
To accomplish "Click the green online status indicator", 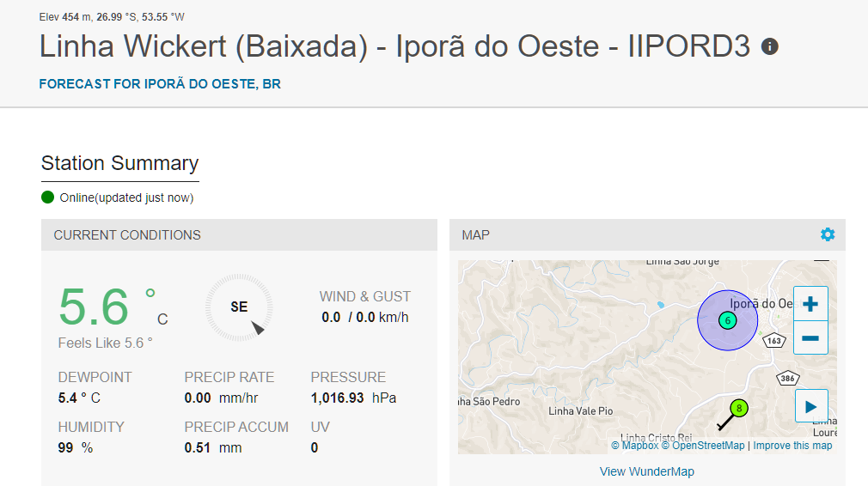I will click(x=47, y=197).
